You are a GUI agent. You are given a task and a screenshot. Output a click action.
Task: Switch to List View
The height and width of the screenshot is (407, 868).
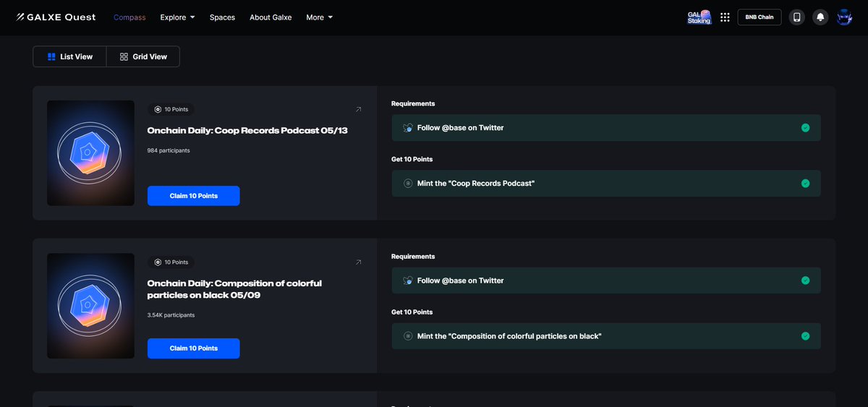coord(70,56)
